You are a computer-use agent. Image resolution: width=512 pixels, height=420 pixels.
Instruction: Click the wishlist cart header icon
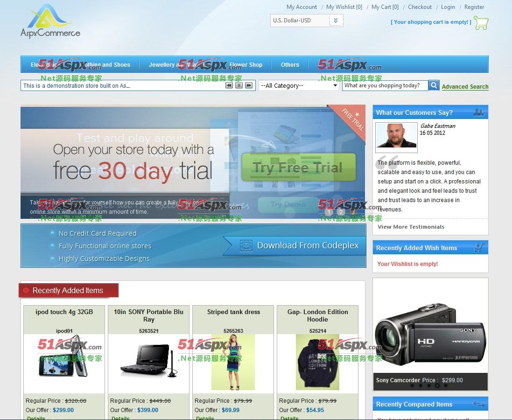(479, 247)
